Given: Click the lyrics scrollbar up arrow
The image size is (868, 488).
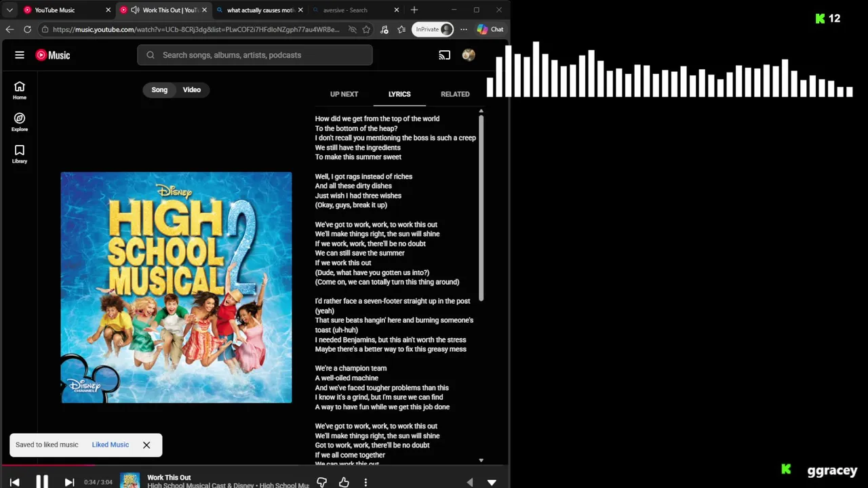Looking at the screenshot, I should click(x=481, y=111).
